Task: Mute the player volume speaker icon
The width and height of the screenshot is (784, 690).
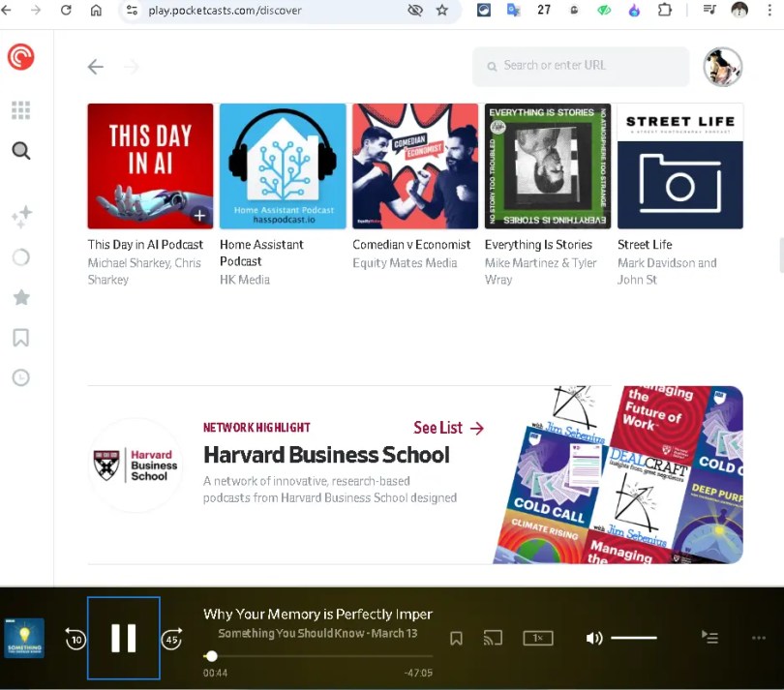Action: pyautogui.click(x=594, y=638)
